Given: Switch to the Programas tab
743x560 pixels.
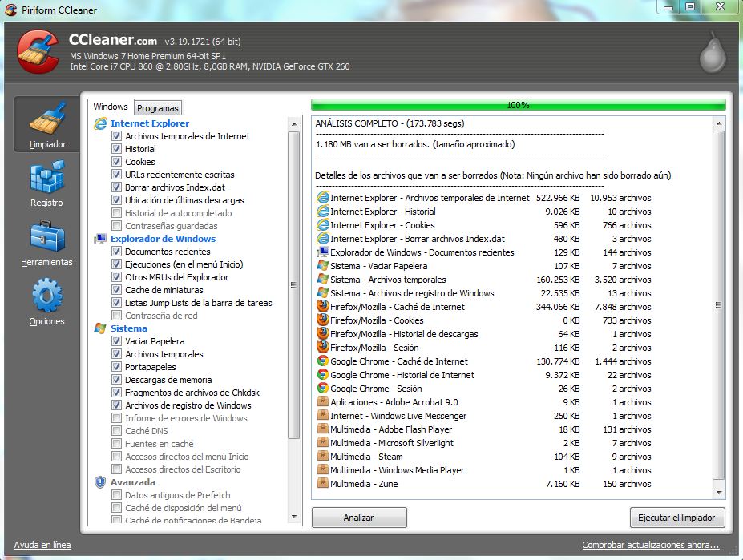Looking at the screenshot, I should coord(158,108).
